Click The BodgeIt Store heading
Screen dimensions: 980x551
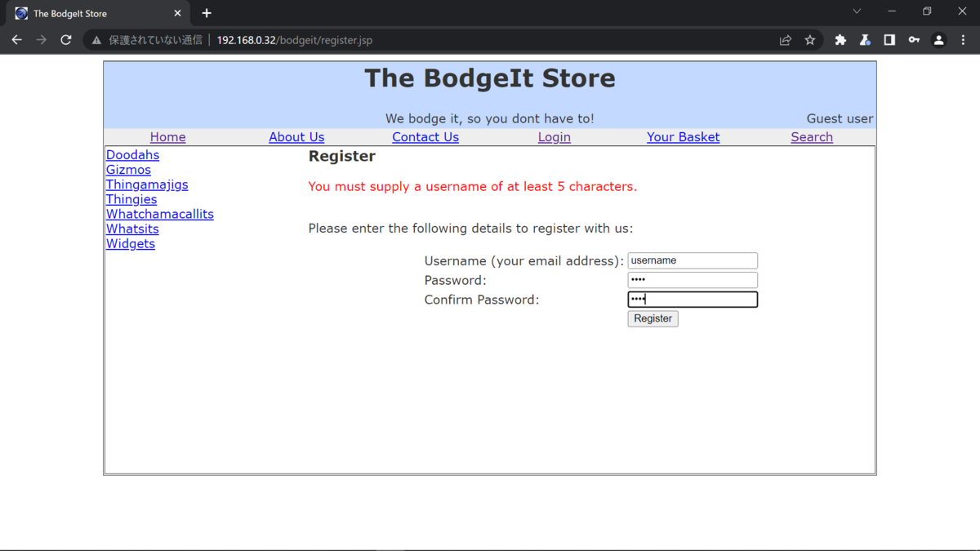pos(490,78)
